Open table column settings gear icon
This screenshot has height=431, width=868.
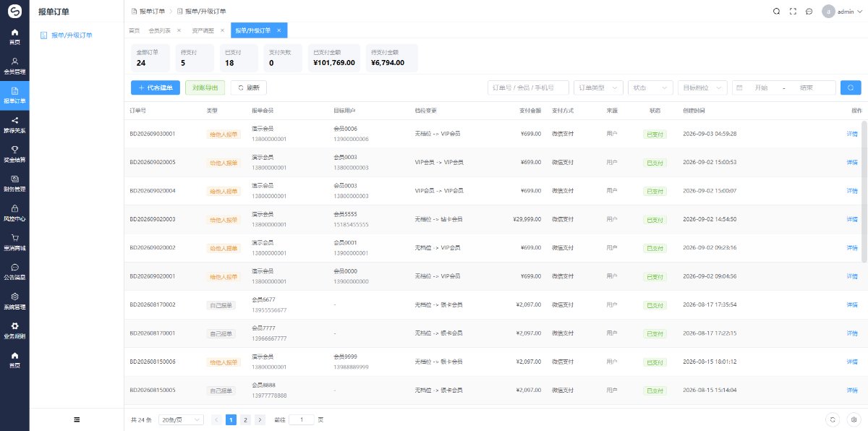(x=854, y=419)
